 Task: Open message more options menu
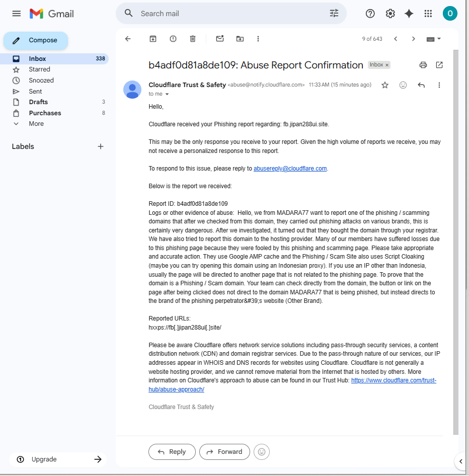point(439,85)
